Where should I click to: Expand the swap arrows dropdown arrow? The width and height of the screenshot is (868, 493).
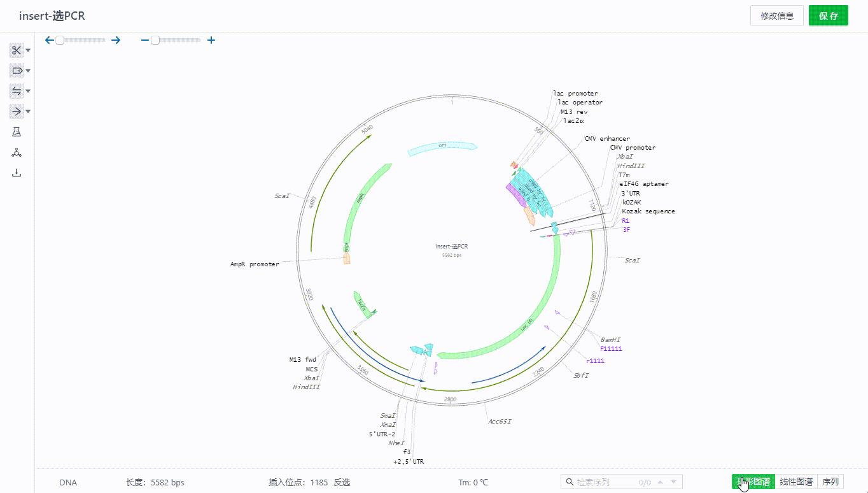(28, 92)
